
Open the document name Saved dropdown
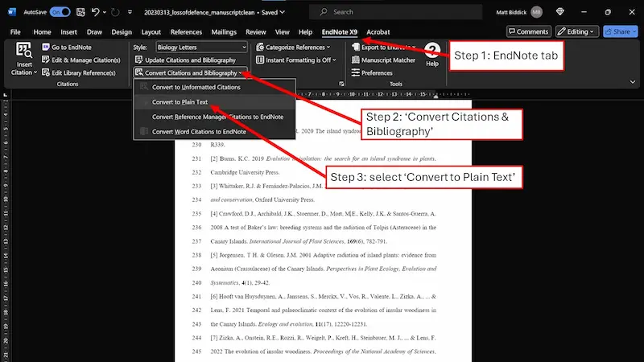click(283, 12)
